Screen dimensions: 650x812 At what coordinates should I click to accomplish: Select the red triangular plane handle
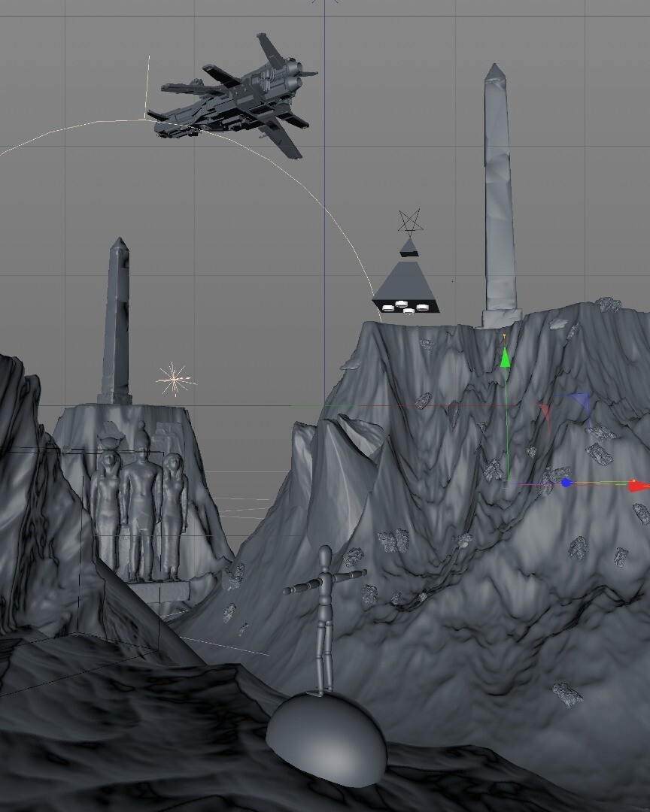tap(544, 412)
